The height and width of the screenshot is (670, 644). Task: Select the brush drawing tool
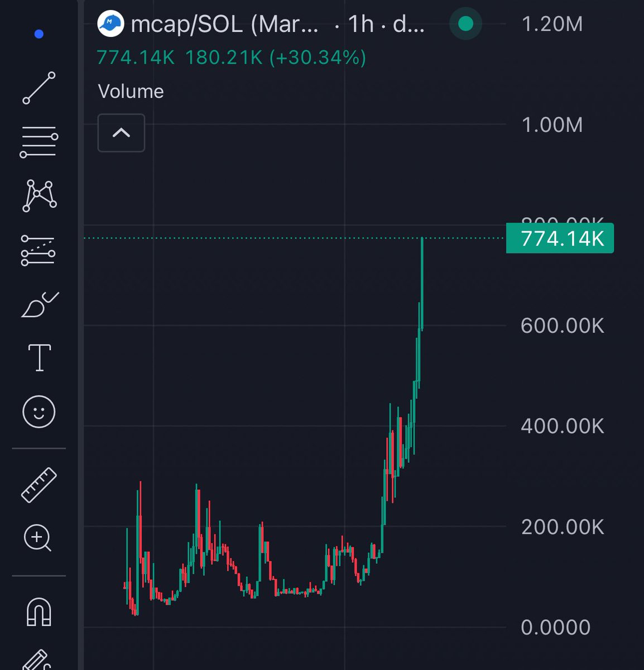40,304
